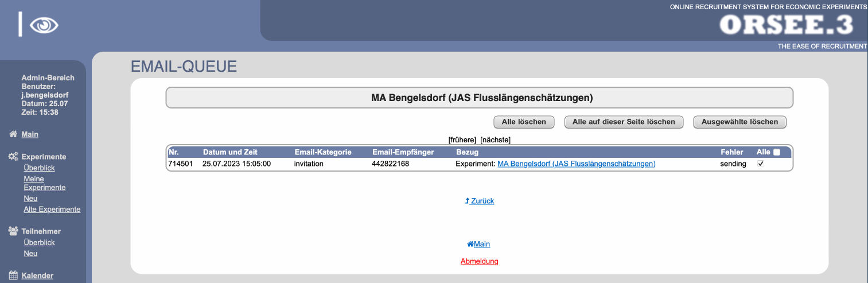
Task: Open Experimente section in sidebar
Action: coord(44,157)
